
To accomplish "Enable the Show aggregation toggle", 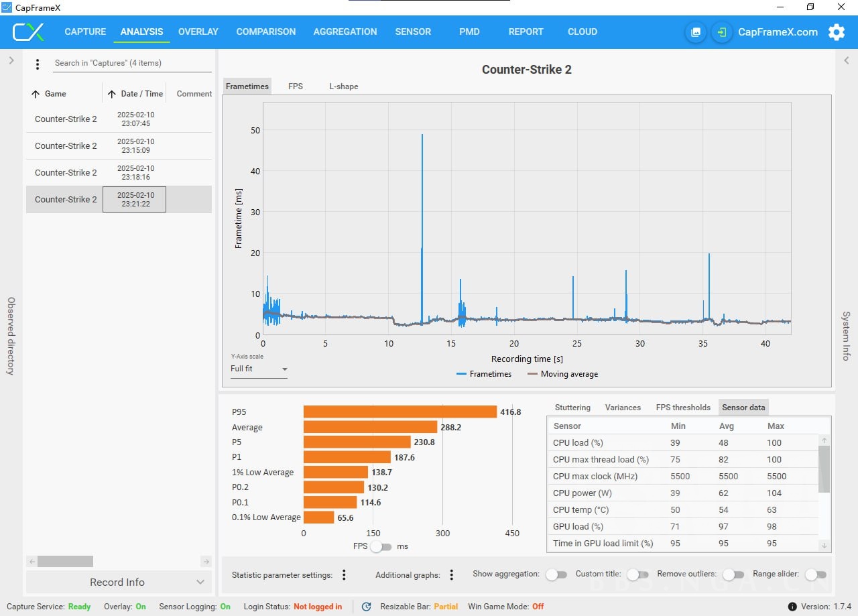I will click(x=556, y=574).
